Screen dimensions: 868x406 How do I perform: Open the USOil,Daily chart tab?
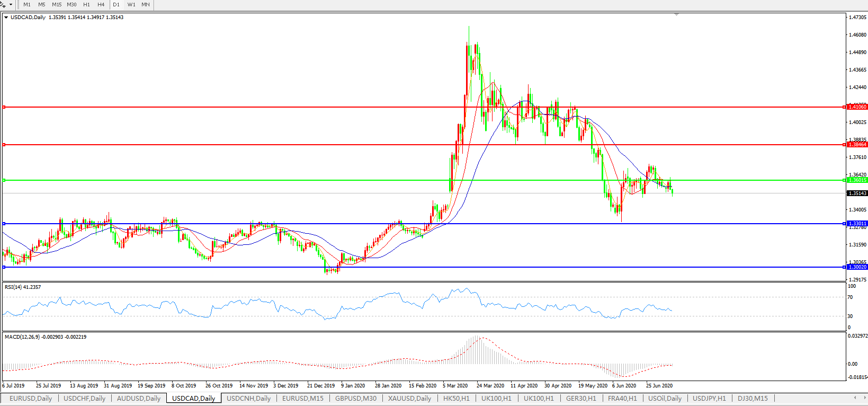point(665,398)
